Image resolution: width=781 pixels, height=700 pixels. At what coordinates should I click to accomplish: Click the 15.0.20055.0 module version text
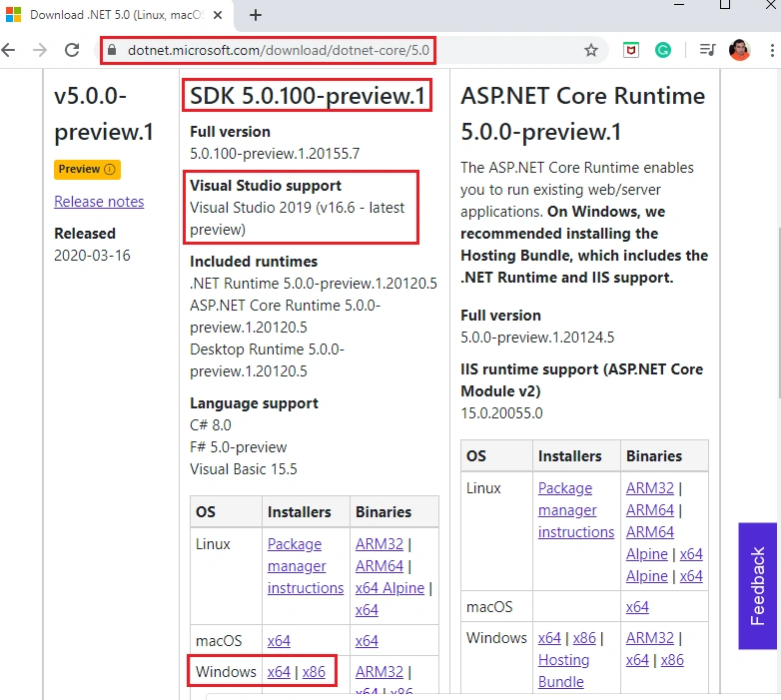[x=501, y=413]
